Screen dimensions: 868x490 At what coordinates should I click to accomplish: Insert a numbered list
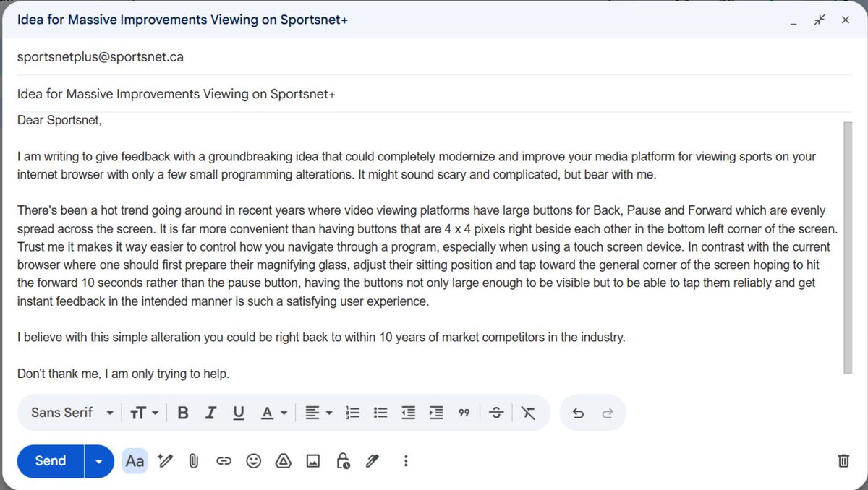(x=353, y=413)
